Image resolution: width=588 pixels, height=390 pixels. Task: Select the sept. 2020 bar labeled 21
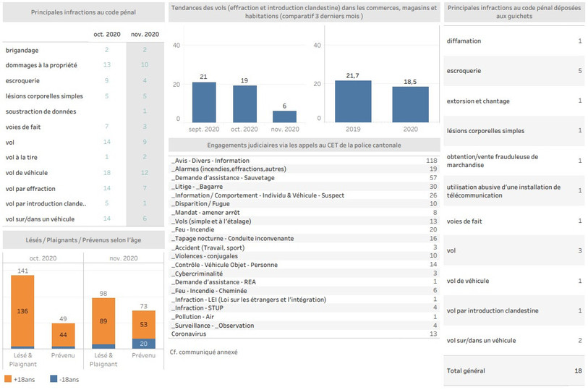204,102
